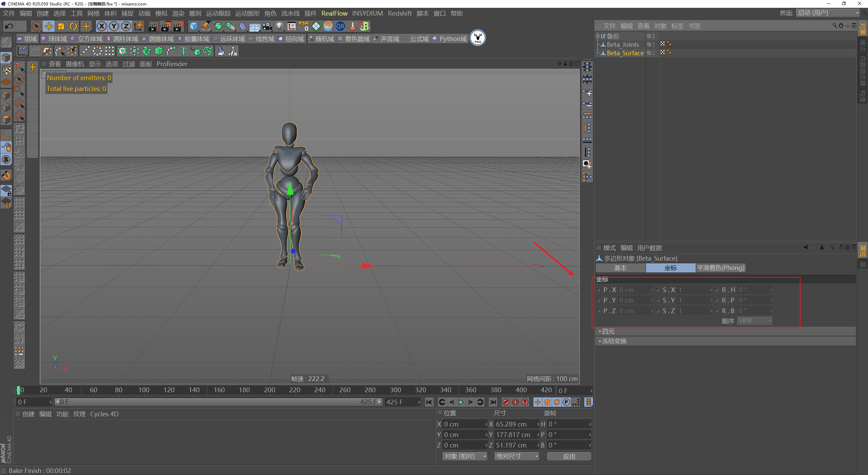Select Beta_Joints in the object manager
Viewport: 868px width, 475px height.
(x=623, y=44)
